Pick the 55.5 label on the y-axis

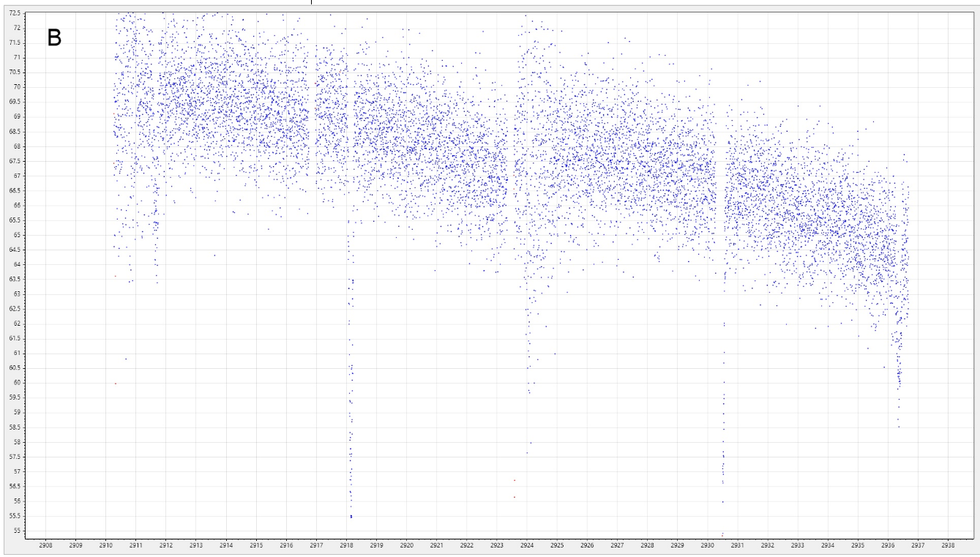pyautogui.click(x=16, y=516)
